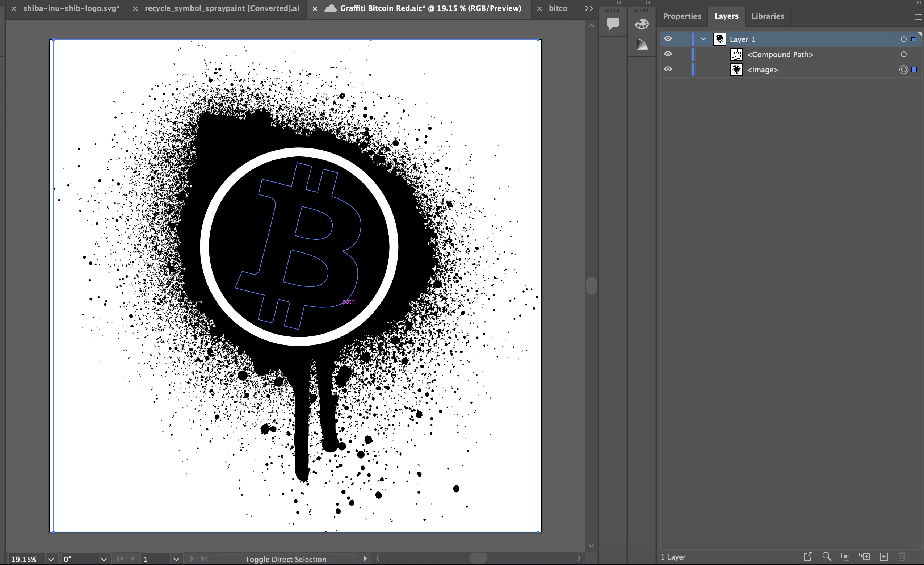Switch to the Libraries tab
The height and width of the screenshot is (565, 924).
tap(767, 16)
